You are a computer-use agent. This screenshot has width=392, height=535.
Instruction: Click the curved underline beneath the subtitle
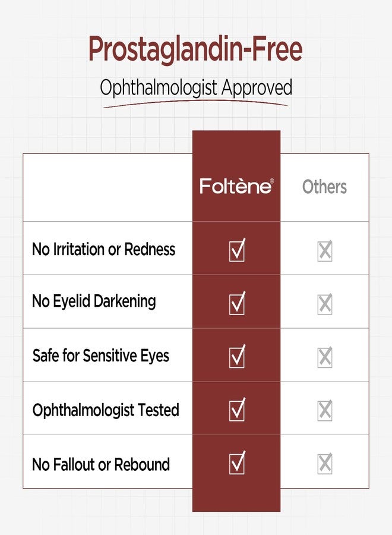(x=195, y=103)
